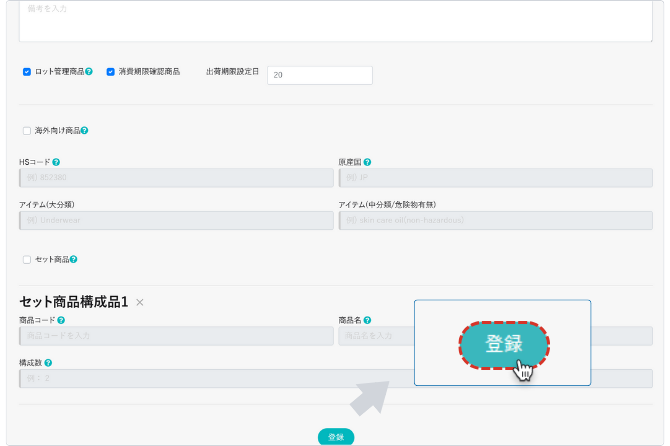Click the HSコード help icon
Screen dimensions: 670x446
click(55, 161)
